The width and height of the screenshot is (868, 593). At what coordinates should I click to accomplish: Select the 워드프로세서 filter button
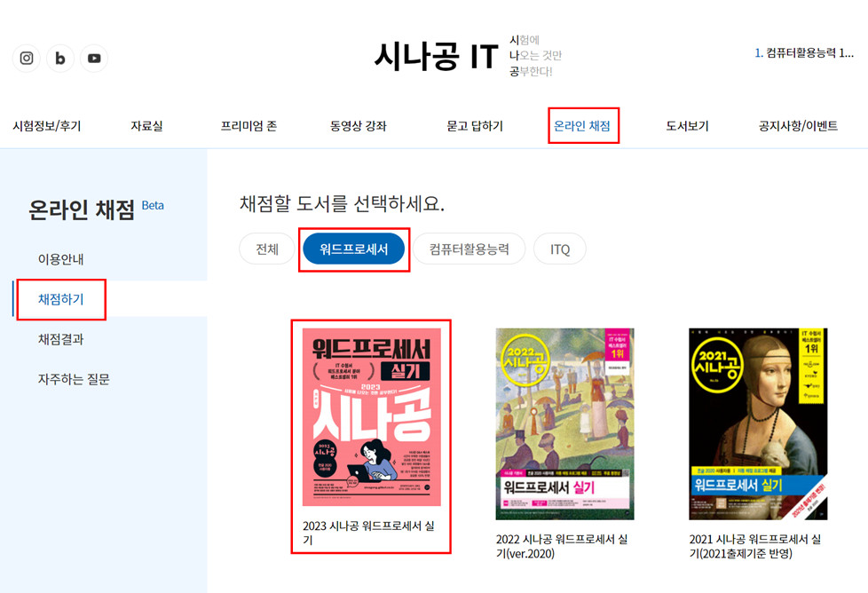(x=354, y=249)
